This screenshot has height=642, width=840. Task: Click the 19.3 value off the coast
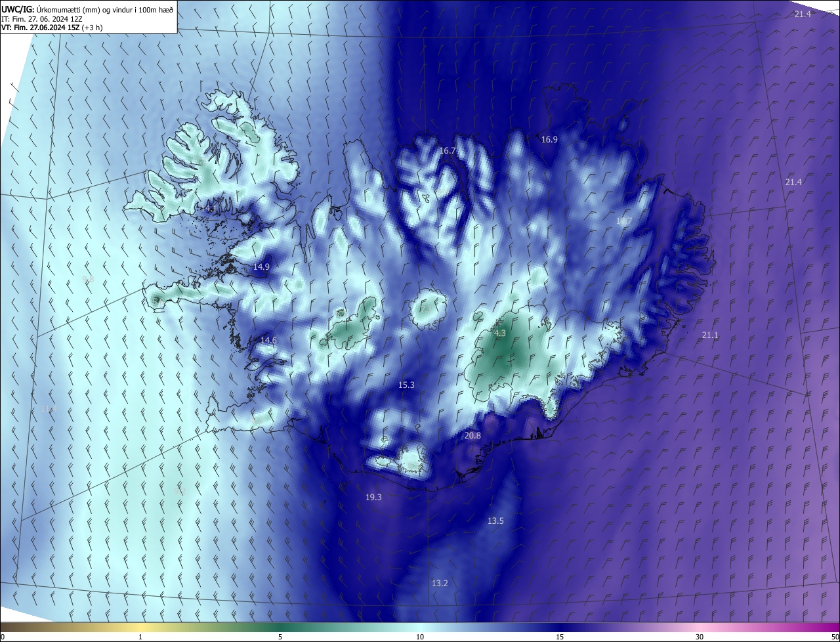pyautogui.click(x=373, y=498)
